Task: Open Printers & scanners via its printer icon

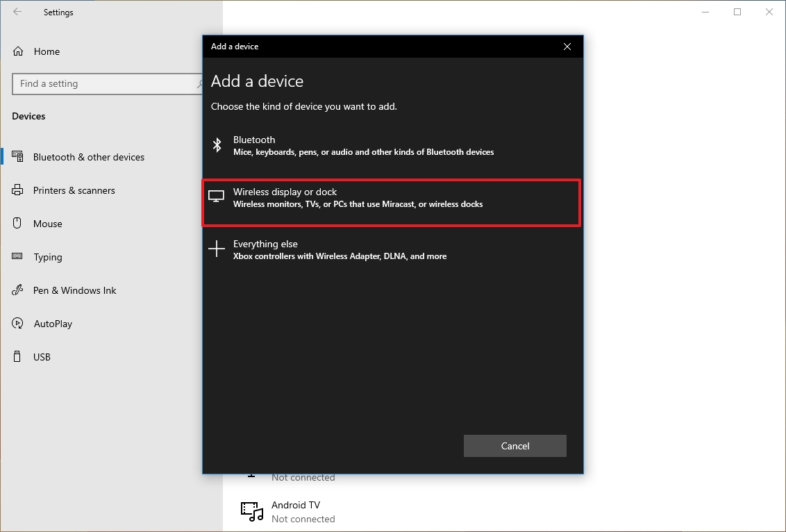Action: pos(17,190)
